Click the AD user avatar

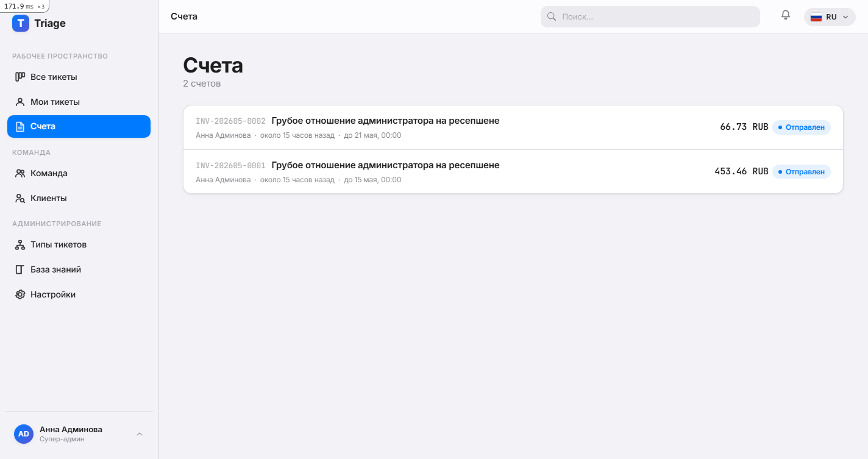click(x=24, y=434)
